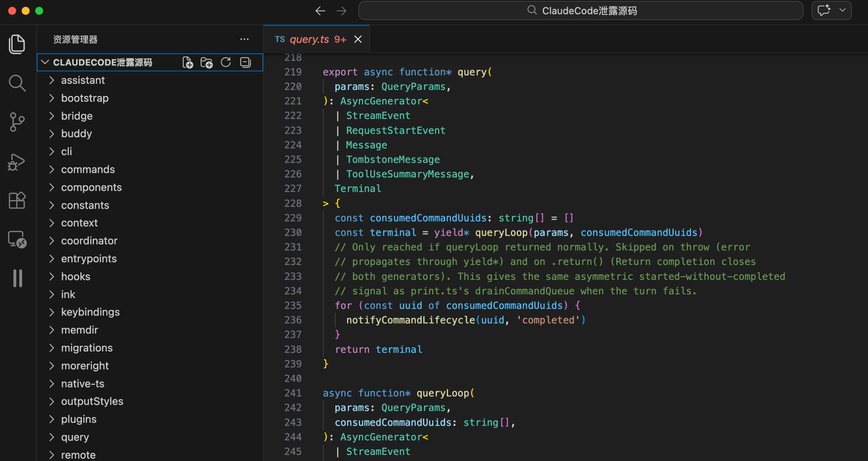Collapse the CLAUDECODE泄露源码 root folder
This screenshot has height=461, width=868.
point(45,62)
